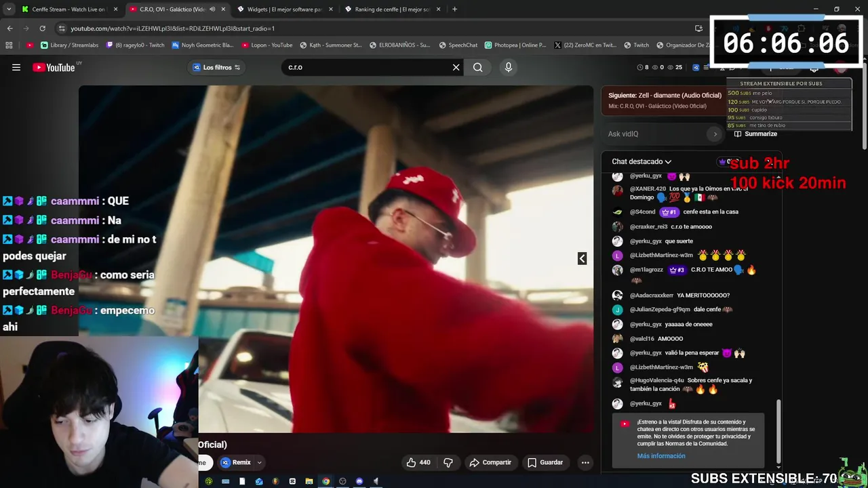
Task: Open the rageylo0 - Twitch bookmark
Action: (135, 45)
